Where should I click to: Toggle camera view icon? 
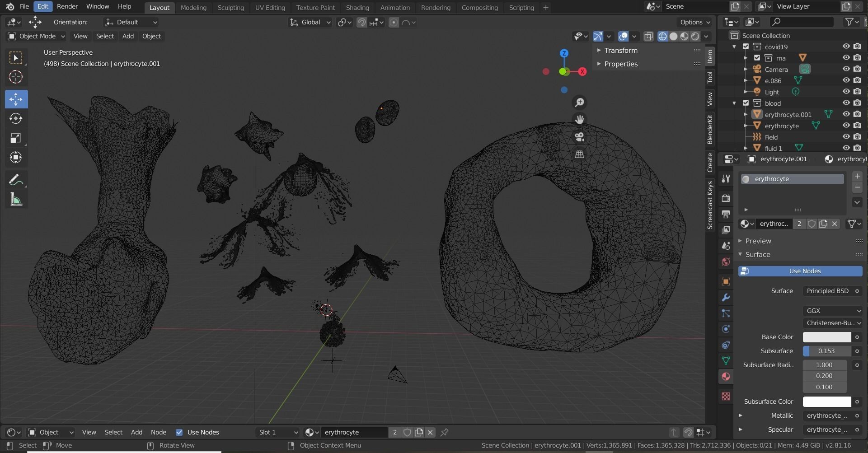pyautogui.click(x=579, y=137)
